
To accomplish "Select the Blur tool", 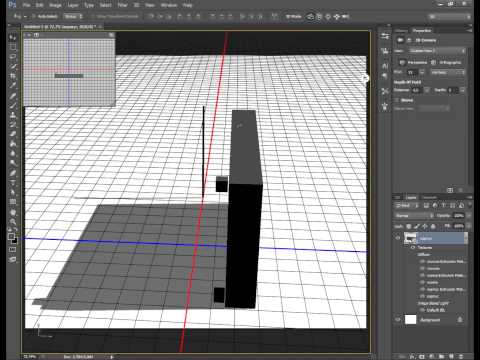I will (13, 153).
